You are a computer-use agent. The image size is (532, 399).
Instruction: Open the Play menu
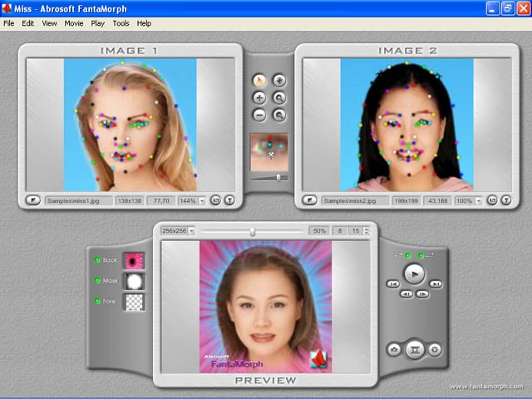(x=97, y=23)
